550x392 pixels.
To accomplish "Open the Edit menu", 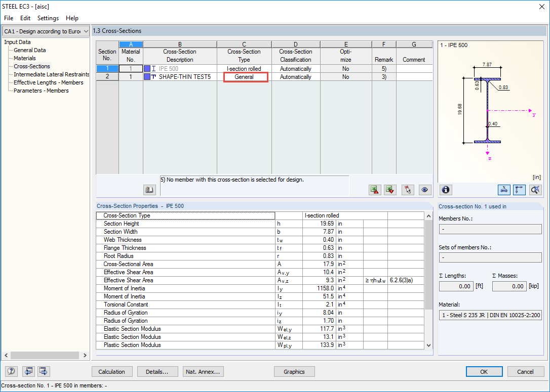I will (x=25, y=18).
